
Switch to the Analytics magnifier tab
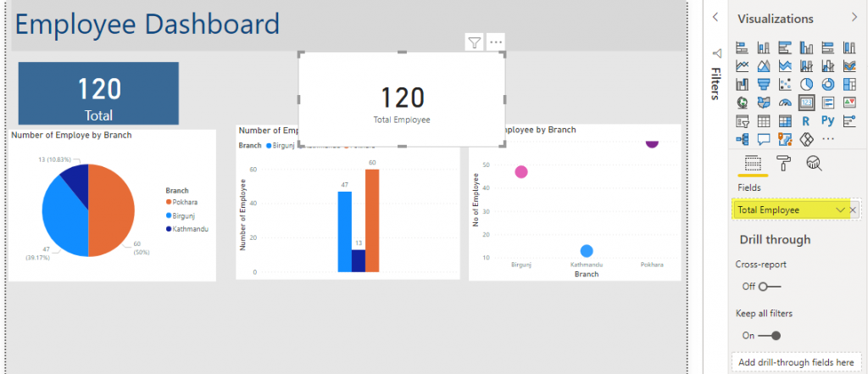[x=813, y=164]
